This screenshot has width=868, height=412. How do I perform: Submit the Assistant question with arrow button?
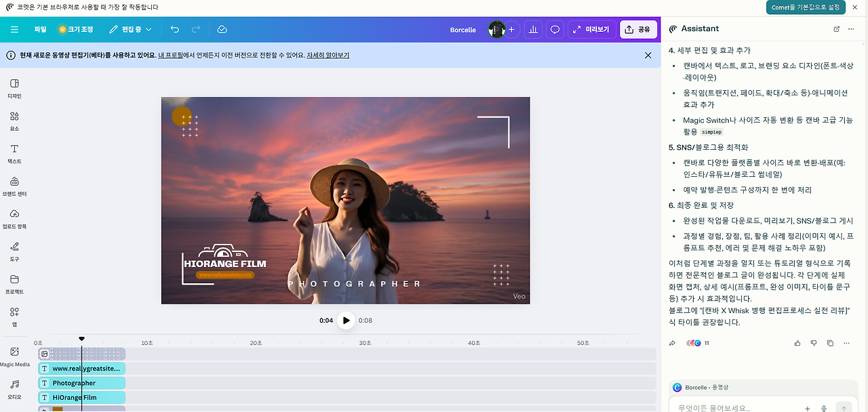click(844, 409)
